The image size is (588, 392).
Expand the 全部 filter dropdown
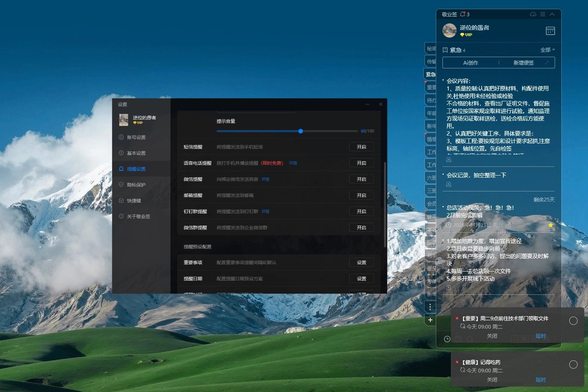click(x=547, y=50)
